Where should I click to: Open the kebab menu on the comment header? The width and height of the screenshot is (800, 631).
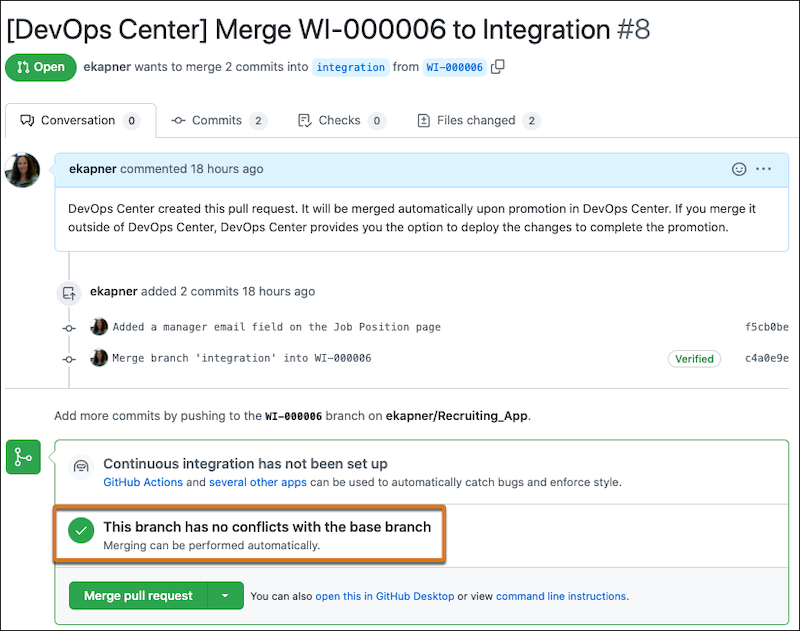[764, 169]
